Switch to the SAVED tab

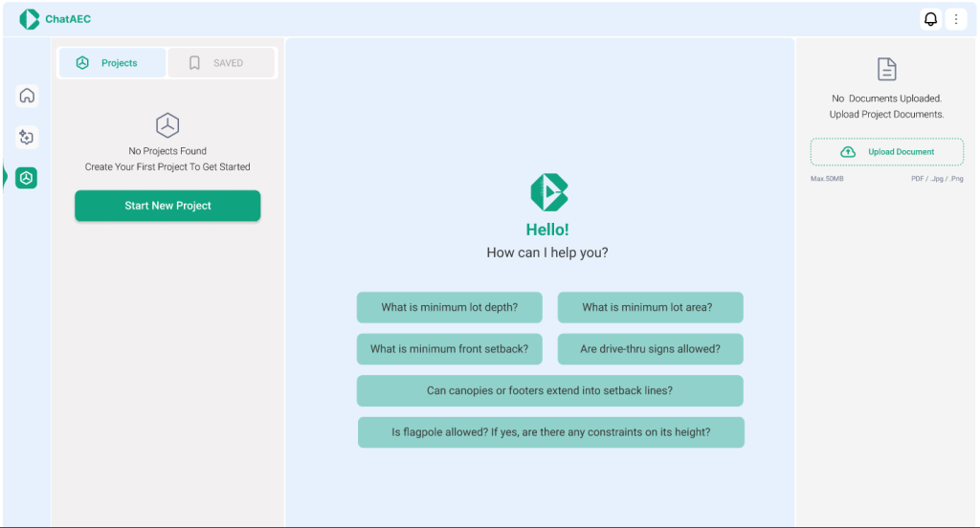(x=221, y=63)
